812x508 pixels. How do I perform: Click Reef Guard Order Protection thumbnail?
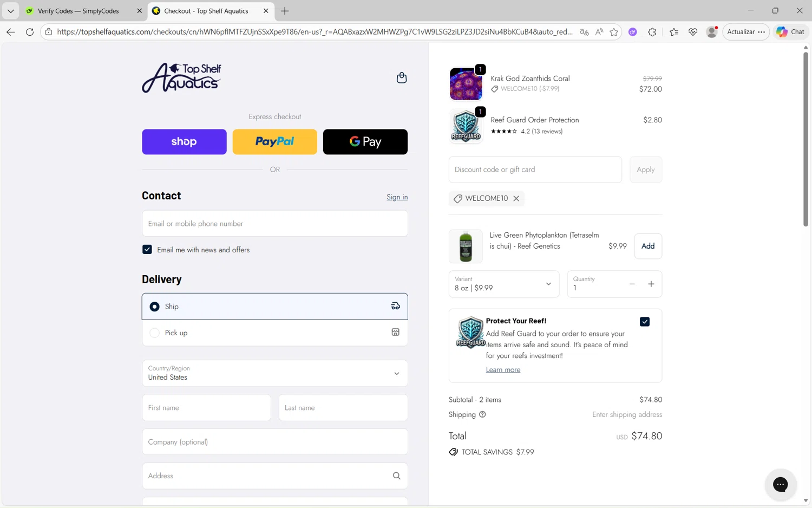tap(466, 126)
